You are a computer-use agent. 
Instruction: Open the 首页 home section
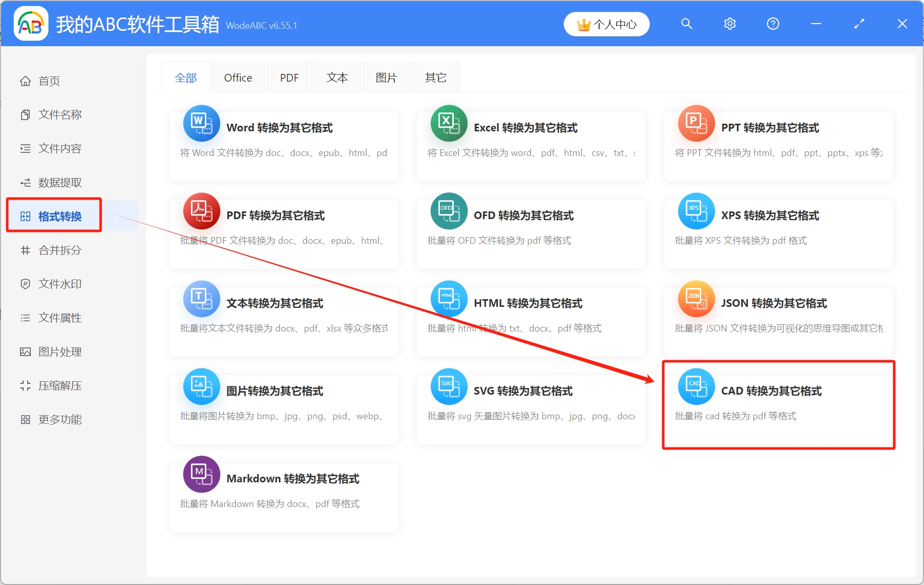pyautogui.click(x=49, y=81)
